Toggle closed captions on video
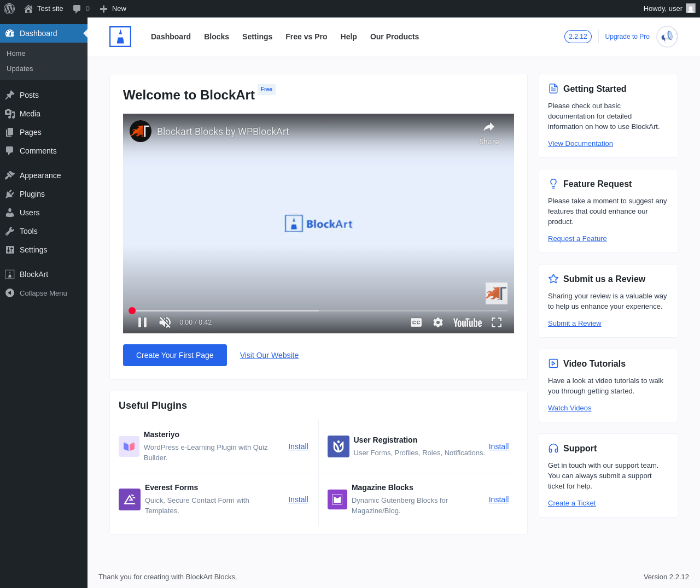 pyautogui.click(x=416, y=322)
